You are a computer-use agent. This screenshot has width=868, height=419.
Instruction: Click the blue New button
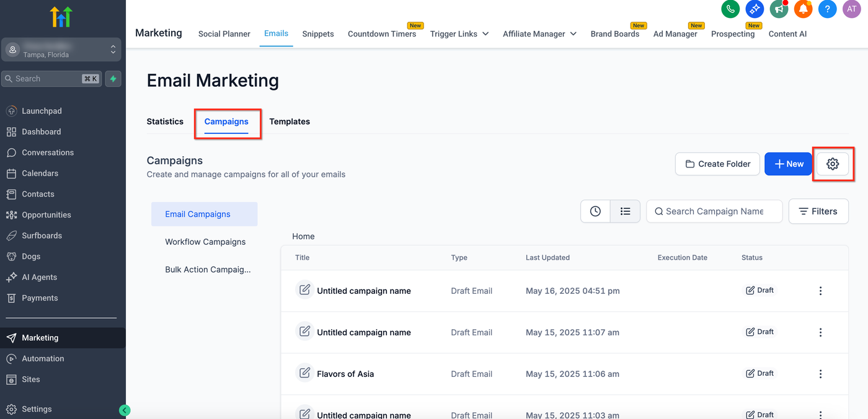[x=788, y=164]
